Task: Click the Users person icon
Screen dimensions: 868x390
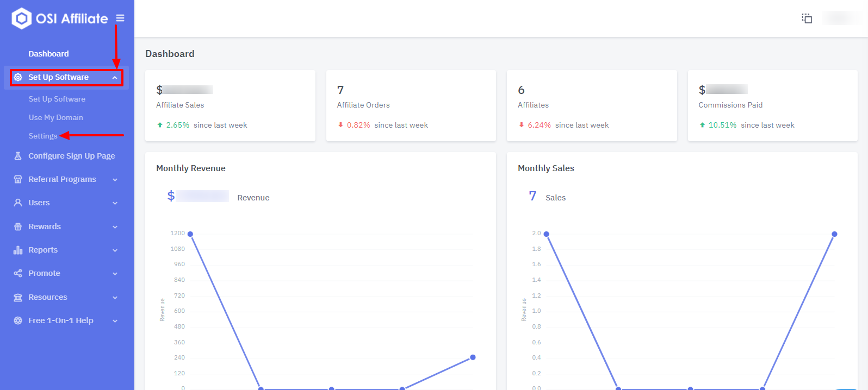Action: tap(18, 203)
